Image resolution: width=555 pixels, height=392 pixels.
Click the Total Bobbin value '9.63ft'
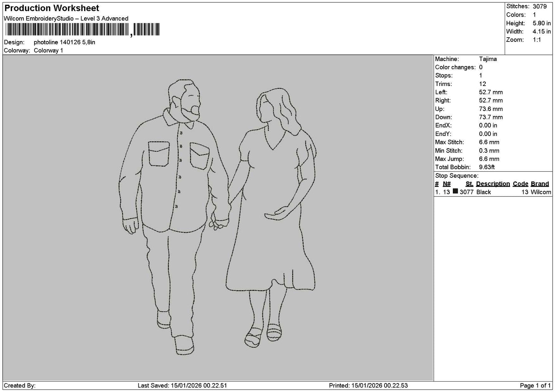point(487,167)
